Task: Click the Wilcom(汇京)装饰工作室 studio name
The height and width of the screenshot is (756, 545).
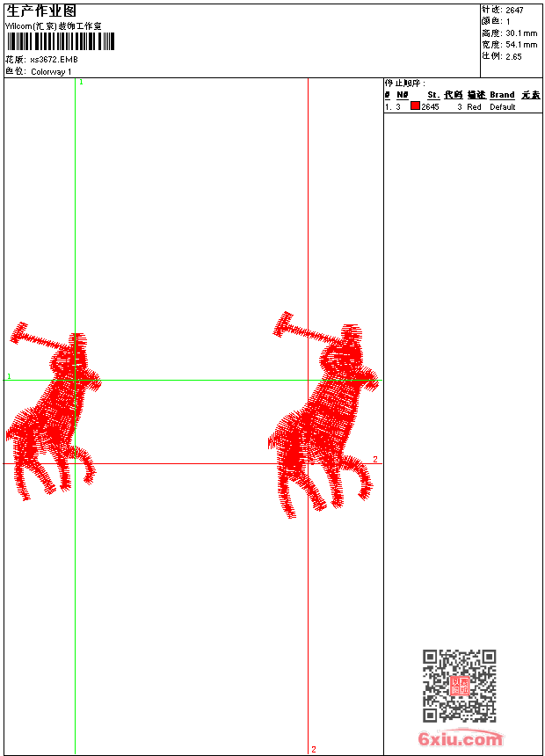Action: tap(54, 26)
